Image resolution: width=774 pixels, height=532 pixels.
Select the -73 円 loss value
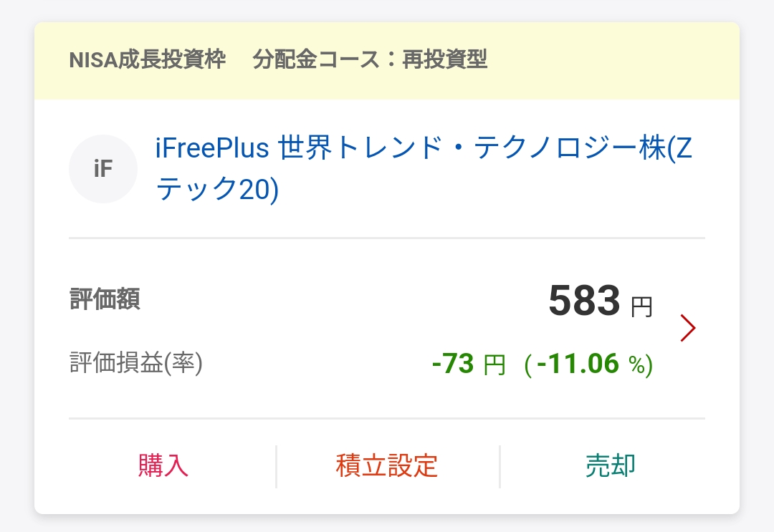pos(469,364)
